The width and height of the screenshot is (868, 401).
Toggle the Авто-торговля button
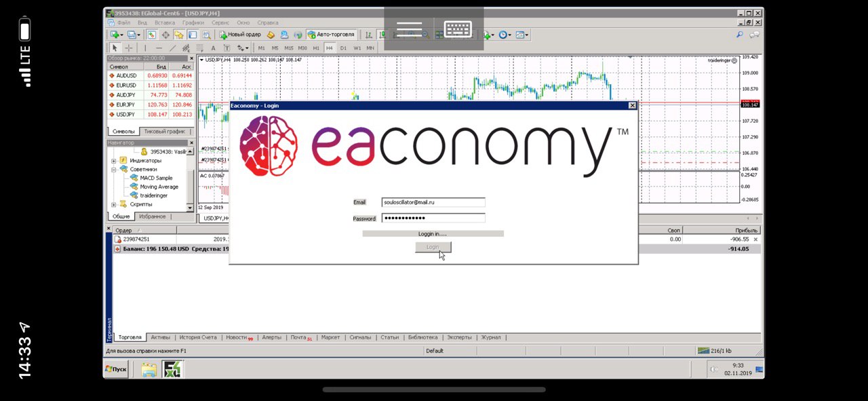point(331,35)
